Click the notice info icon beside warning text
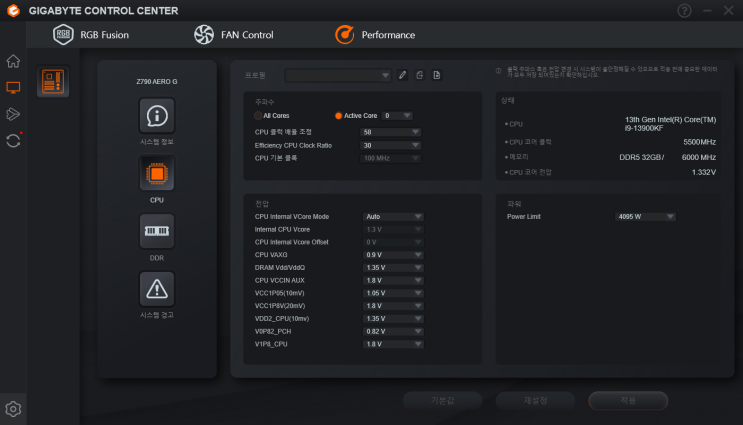Screen dimensions: 743x425 coord(498,71)
